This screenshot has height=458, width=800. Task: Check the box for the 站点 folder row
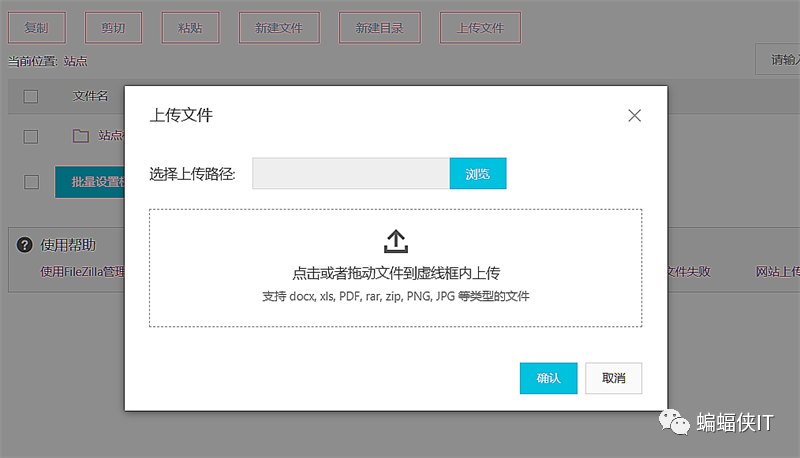click(31, 136)
